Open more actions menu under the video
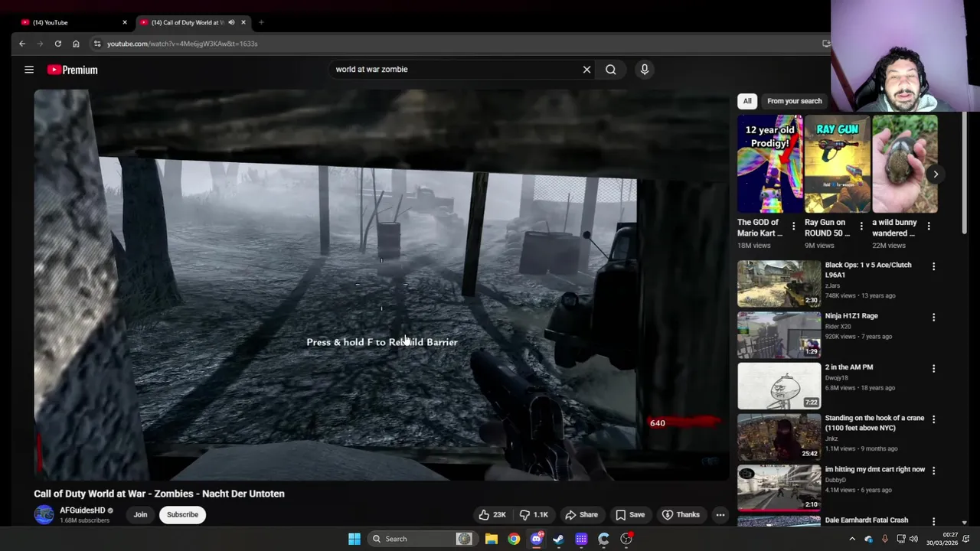The width and height of the screenshot is (980, 551). pyautogui.click(x=720, y=515)
